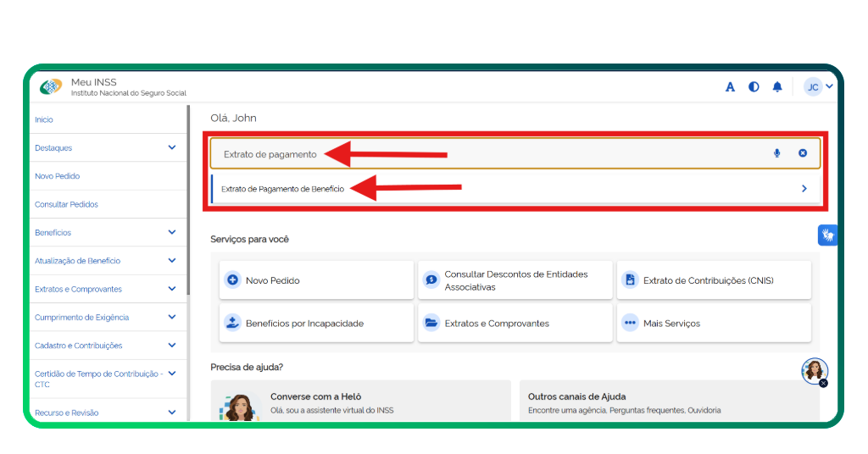Click Serviços para você heading

[x=250, y=239]
